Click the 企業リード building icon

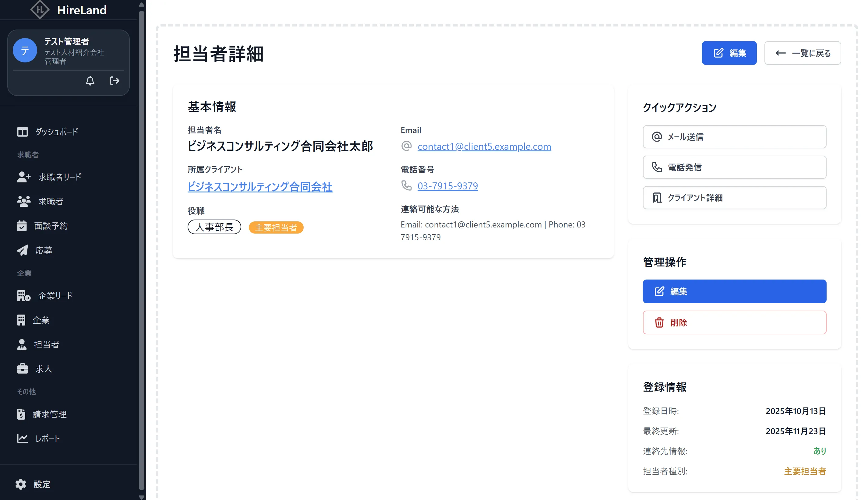[x=24, y=296]
